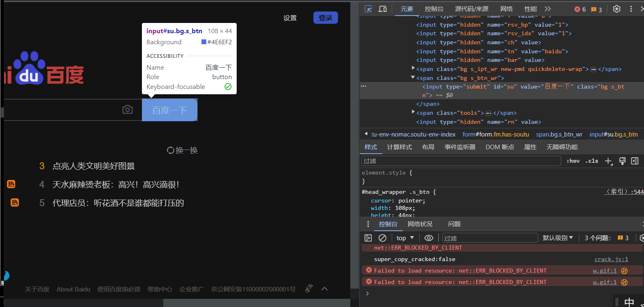Screen dimensions: 644x307
Task: Focus the console 过滤 input
Action: click(x=490, y=238)
